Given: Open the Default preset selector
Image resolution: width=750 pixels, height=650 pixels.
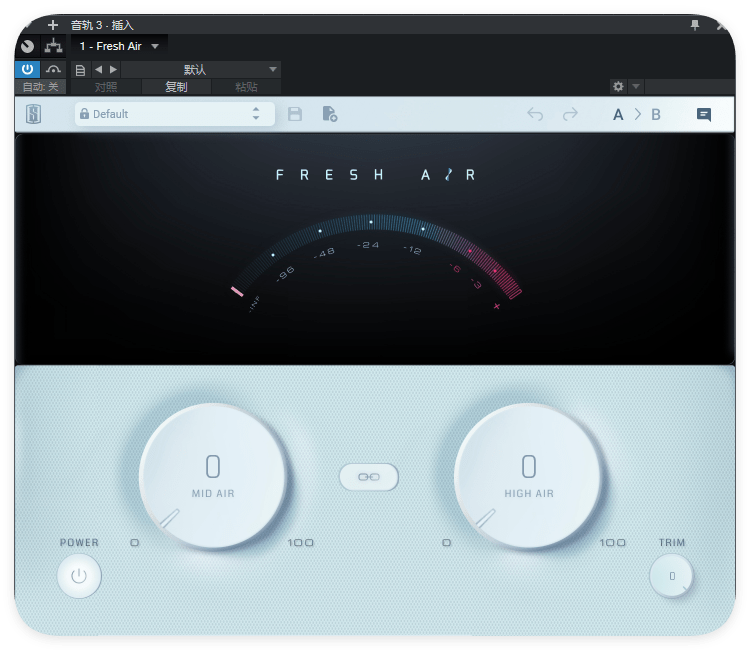Looking at the screenshot, I should (175, 114).
